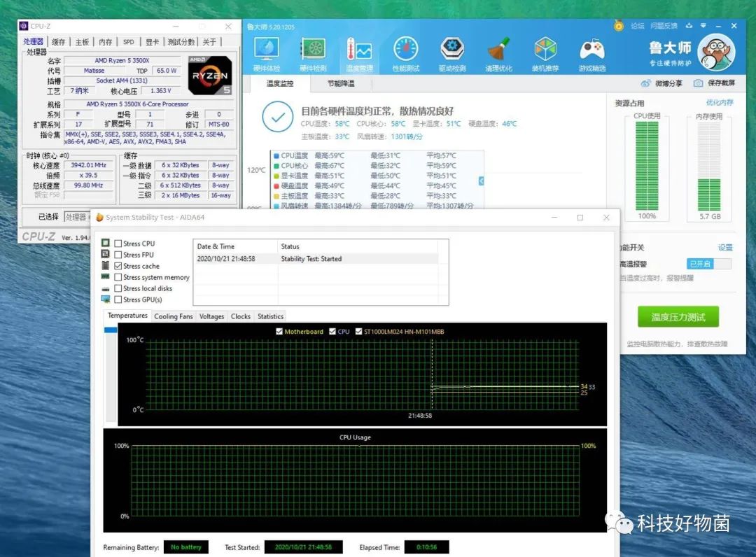Open 硬件检测 hardware detection icon

313,54
